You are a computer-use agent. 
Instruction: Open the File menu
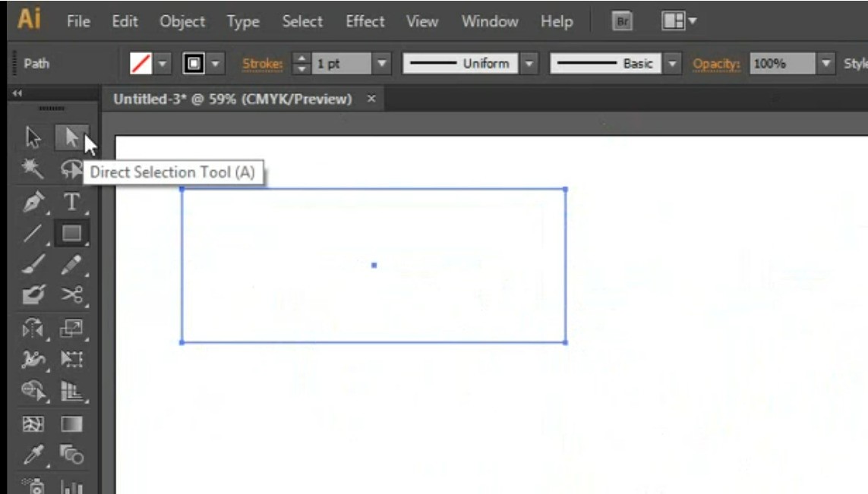[78, 21]
